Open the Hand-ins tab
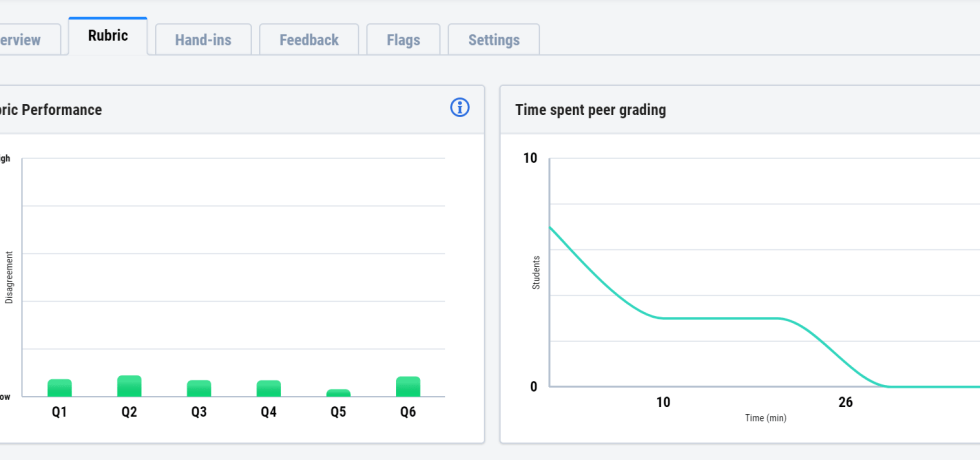980x460 pixels. click(x=203, y=40)
